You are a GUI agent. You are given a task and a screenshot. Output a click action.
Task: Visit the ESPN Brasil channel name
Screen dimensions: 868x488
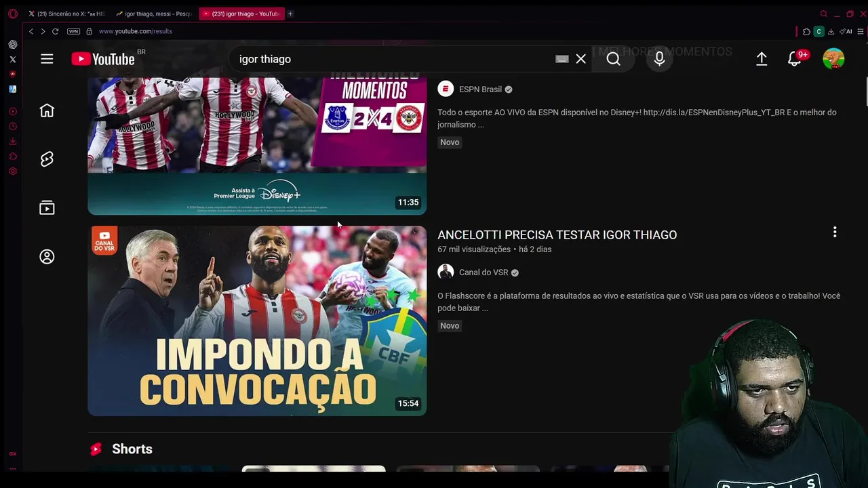[480, 89]
